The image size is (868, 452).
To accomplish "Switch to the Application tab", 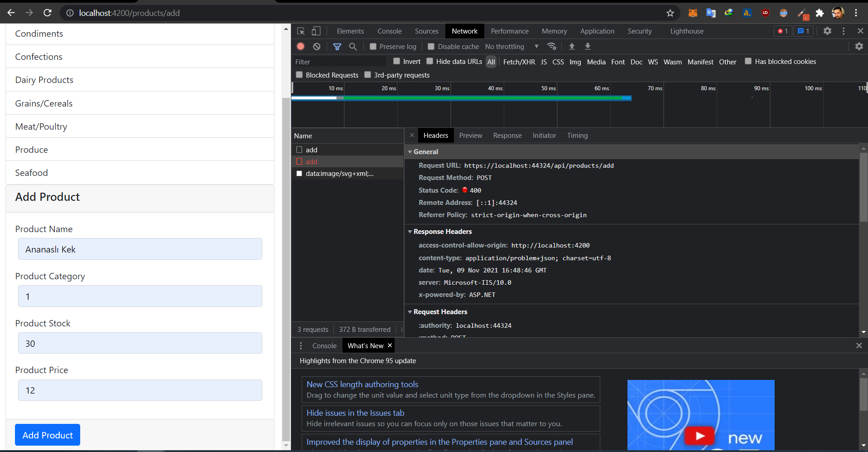I will 597,31.
